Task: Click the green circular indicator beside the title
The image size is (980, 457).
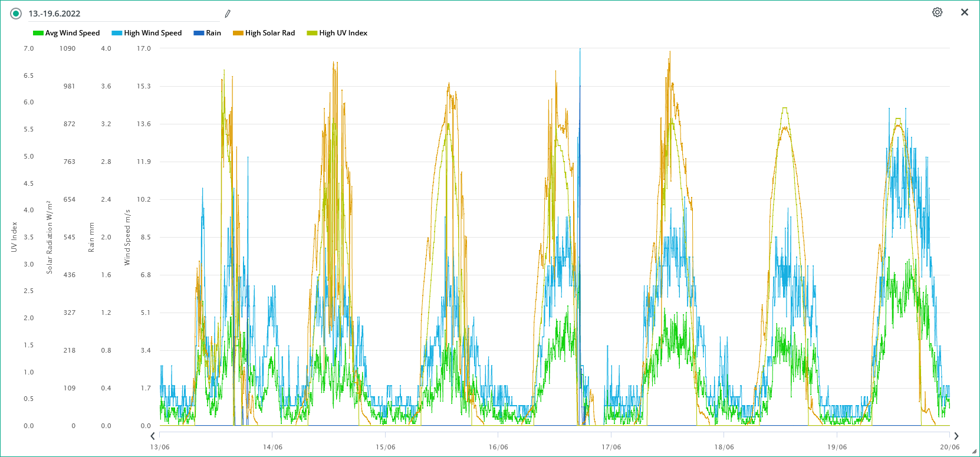Action: click(16, 14)
